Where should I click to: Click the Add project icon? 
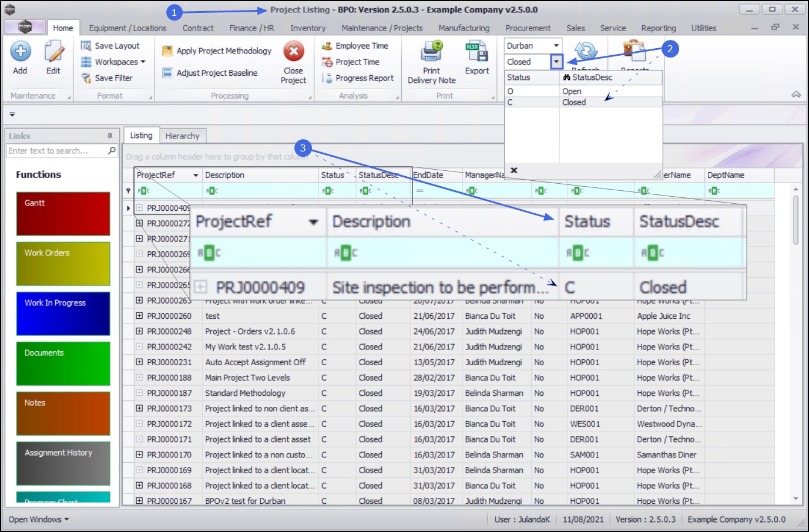[21, 52]
